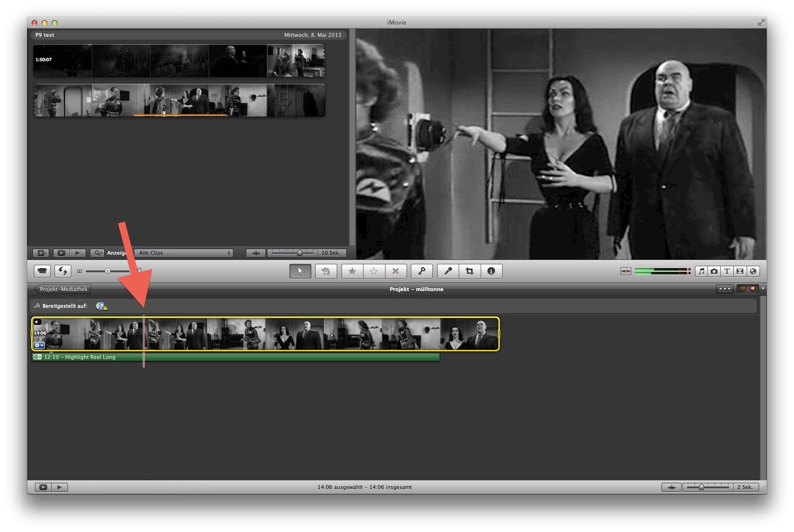Click the 10 Sek. duration label

[x=331, y=253]
